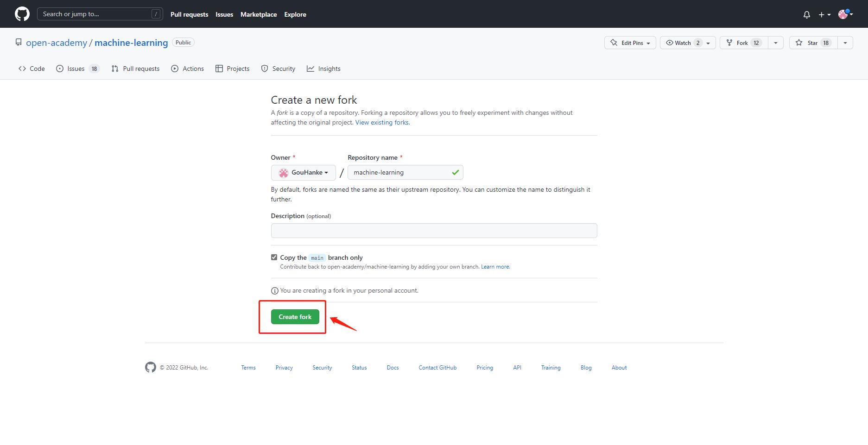Screen dimensions: 868x445
Task: Click View existing forks link
Action: (x=382, y=123)
